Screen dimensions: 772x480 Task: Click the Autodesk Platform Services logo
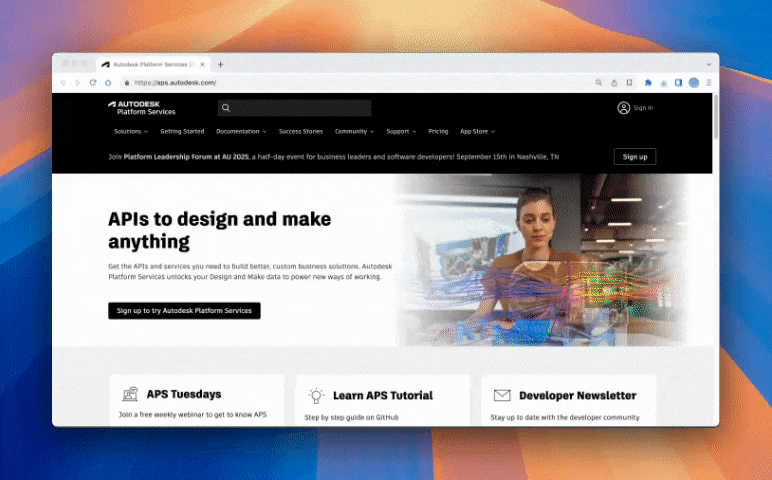[x=141, y=108]
